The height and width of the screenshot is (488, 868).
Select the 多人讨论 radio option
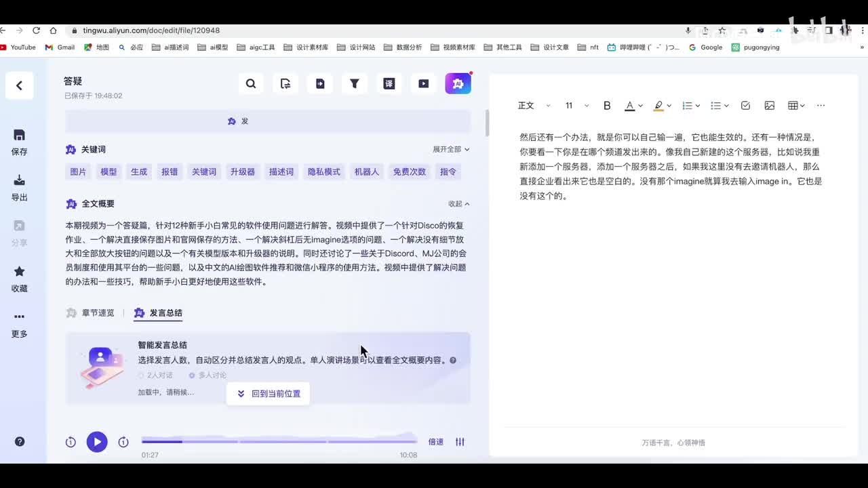pos(208,375)
